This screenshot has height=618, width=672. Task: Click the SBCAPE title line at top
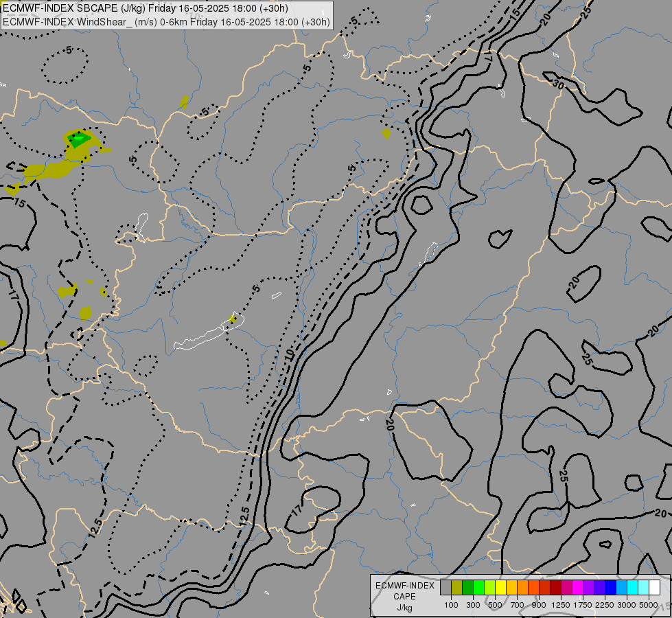click(146, 8)
